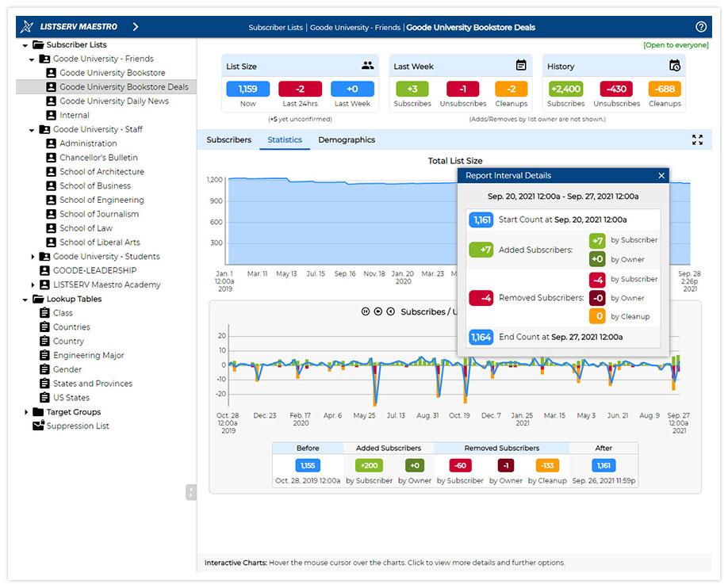728x588 pixels.
Task: Click the Class lookup table icon
Action: [x=44, y=313]
